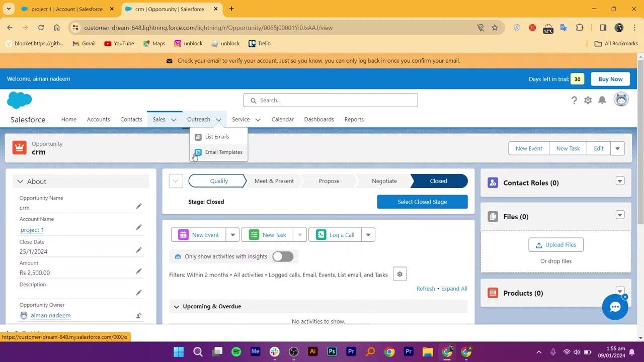Open the user avatar profile menu
Image resolution: width=644 pixels, height=362 pixels.
[621, 99]
